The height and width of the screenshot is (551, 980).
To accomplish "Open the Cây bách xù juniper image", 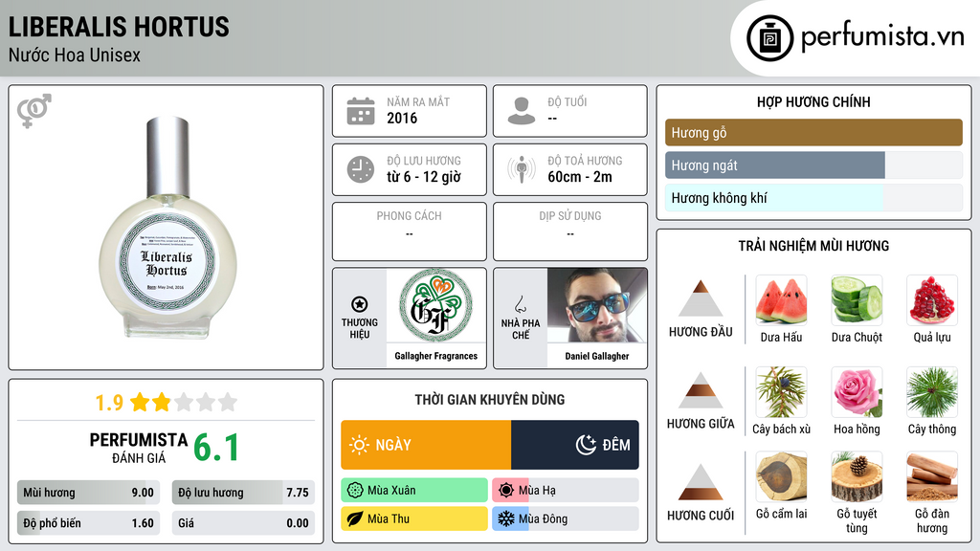I will click(x=781, y=392).
